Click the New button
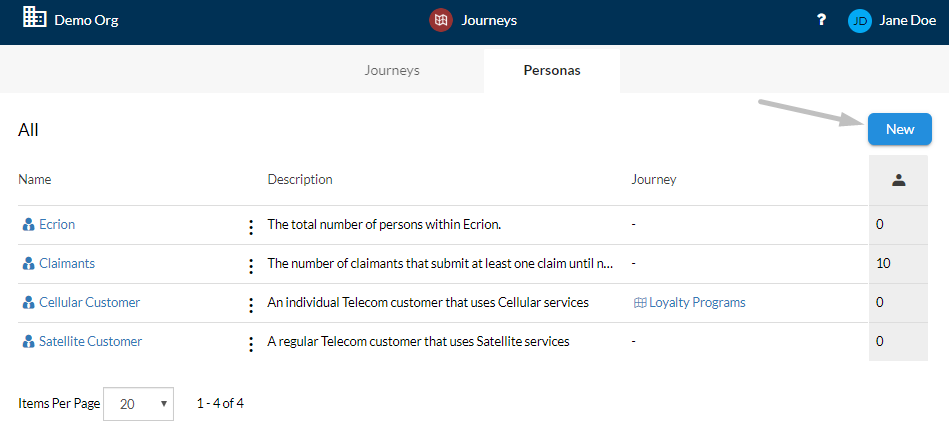 point(900,129)
